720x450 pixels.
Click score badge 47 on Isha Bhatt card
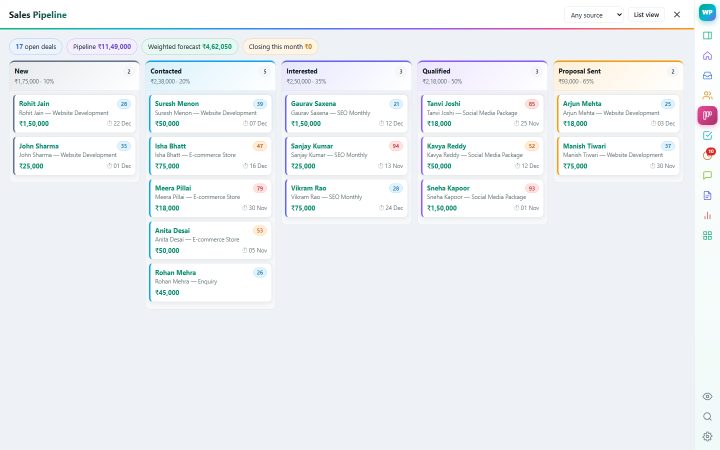click(x=260, y=146)
